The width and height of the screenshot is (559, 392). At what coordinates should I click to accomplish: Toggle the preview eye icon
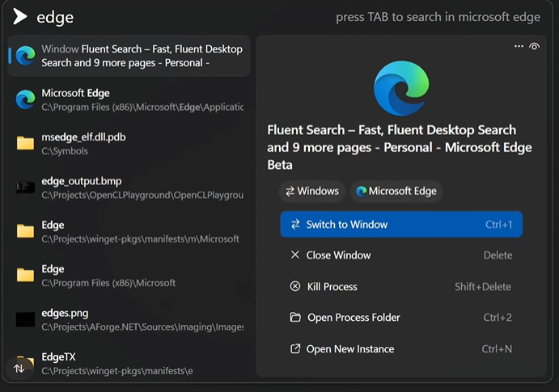point(534,47)
